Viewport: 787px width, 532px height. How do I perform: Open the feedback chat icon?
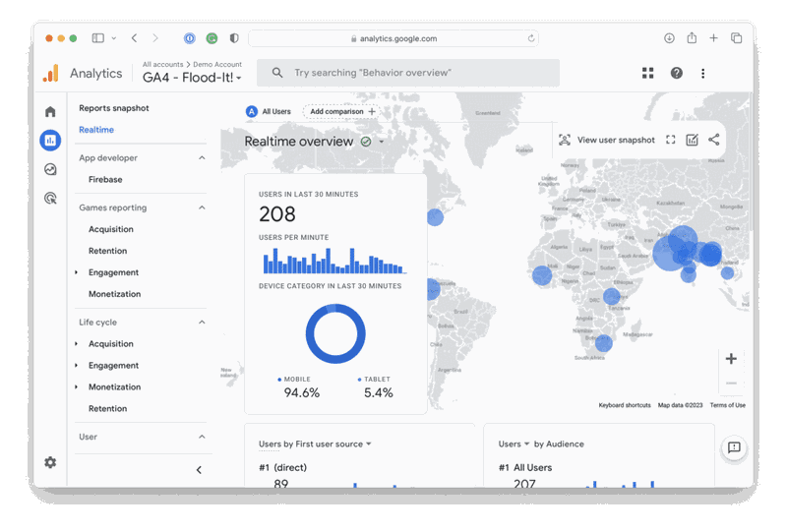(734, 447)
